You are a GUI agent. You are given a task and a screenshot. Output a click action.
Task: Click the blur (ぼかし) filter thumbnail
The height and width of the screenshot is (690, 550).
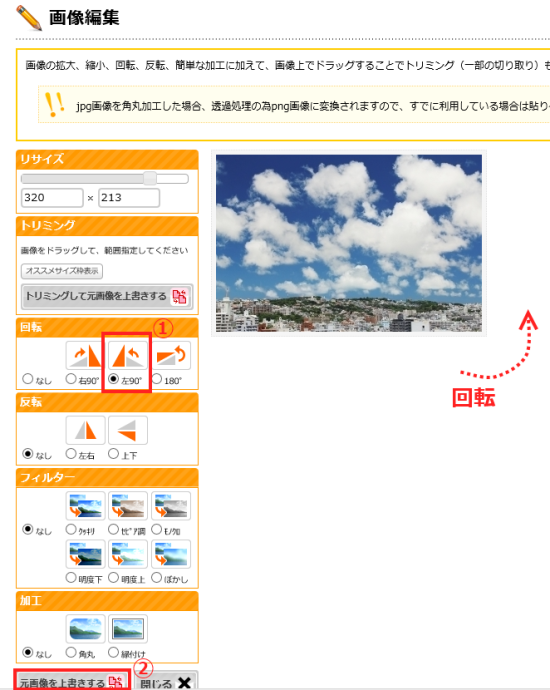(x=171, y=554)
